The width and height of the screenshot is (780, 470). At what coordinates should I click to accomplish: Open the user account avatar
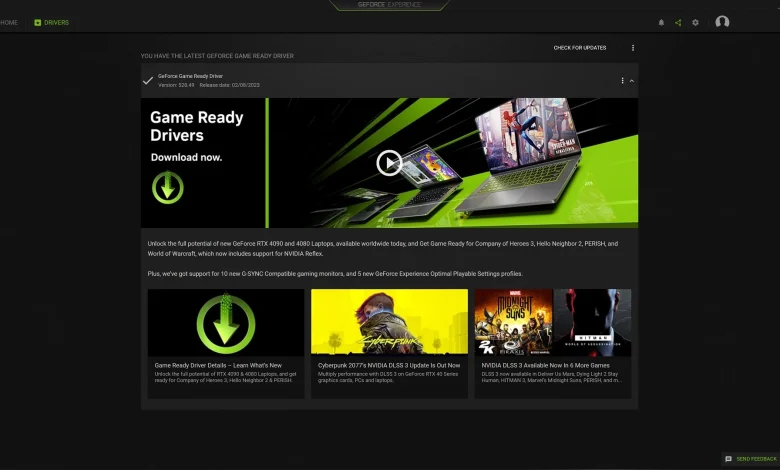(722, 22)
